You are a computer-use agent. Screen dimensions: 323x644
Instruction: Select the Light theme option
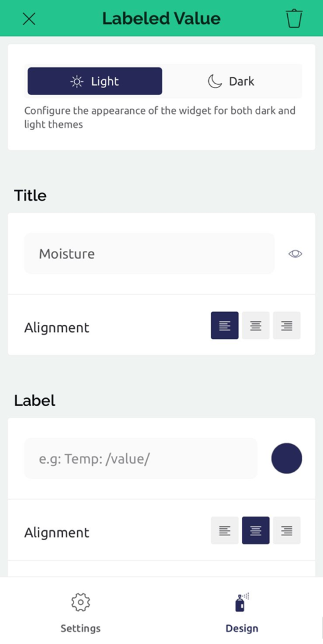tap(95, 81)
